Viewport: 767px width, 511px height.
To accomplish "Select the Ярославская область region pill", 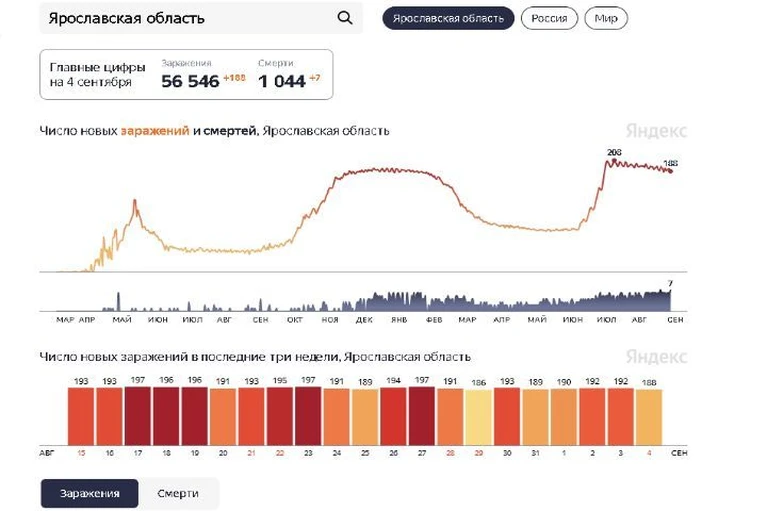I will point(448,19).
